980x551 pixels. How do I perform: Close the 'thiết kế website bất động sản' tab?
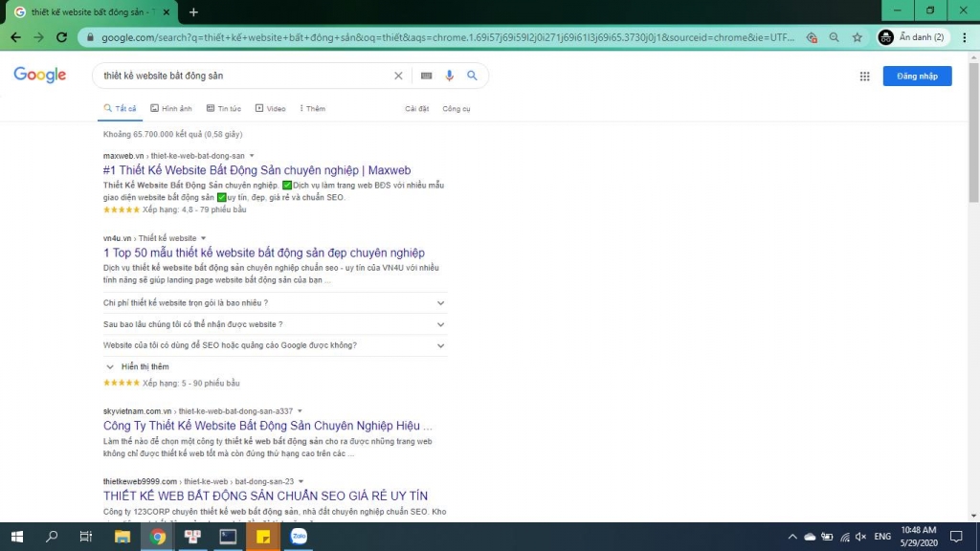167,11
